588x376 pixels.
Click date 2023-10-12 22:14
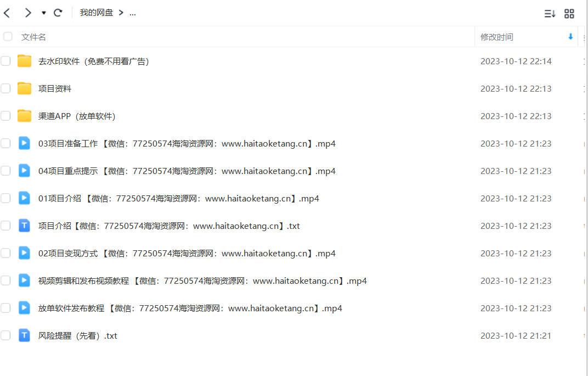(x=516, y=61)
